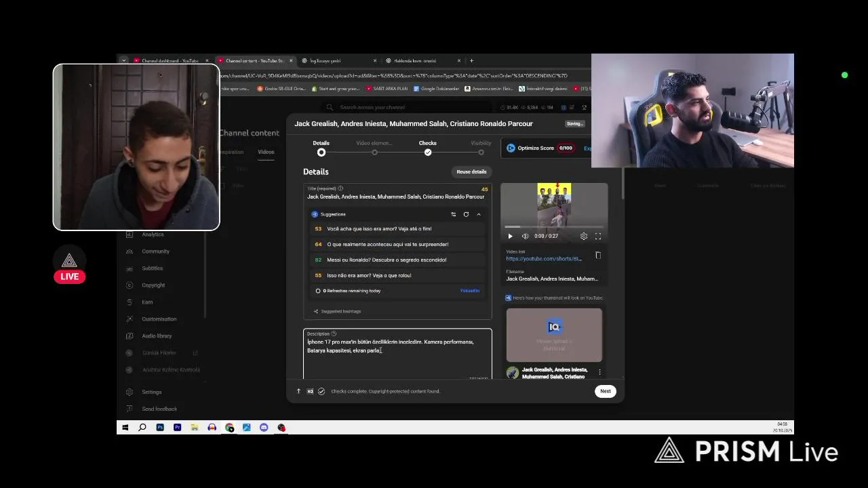The height and width of the screenshot is (488, 868).
Task: Open the youtube.com/shorts video link
Action: click(544, 259)
